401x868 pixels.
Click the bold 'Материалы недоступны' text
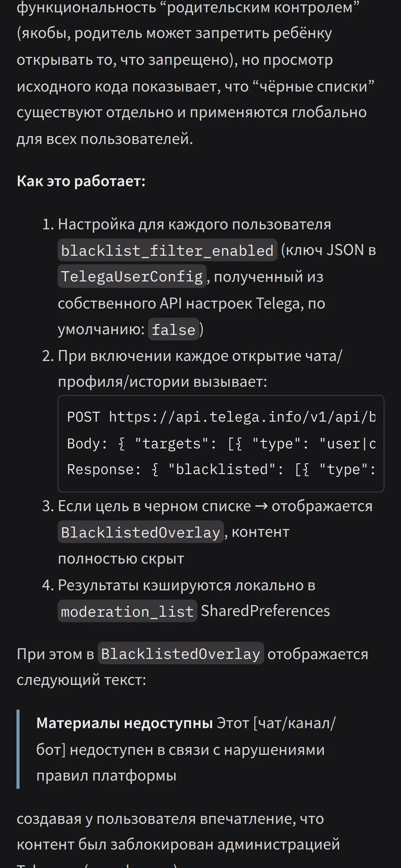[125, 723]
